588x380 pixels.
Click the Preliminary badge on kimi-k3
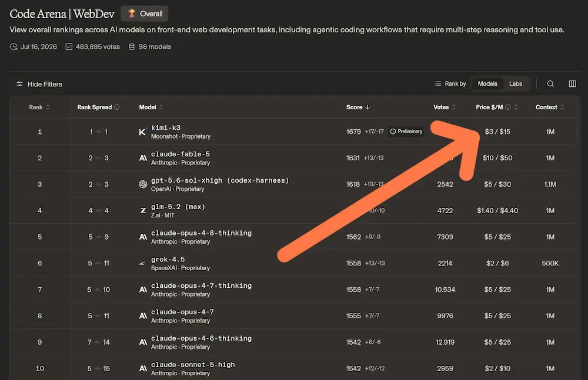tap(406, 132)
